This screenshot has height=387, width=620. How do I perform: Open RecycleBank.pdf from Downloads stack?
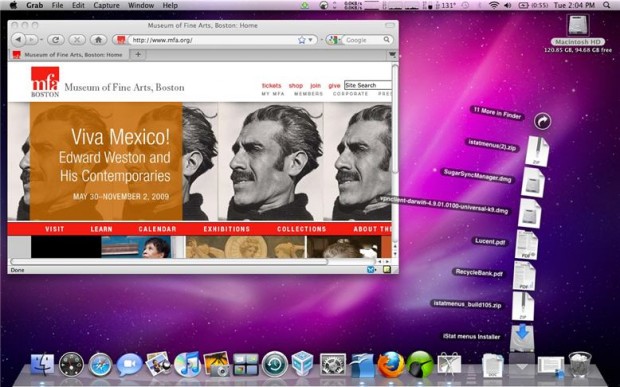pos(524,276)
